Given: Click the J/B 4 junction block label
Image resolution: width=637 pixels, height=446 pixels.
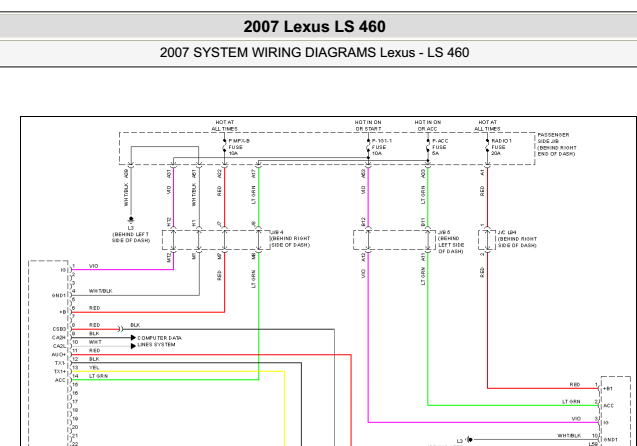Looking at the screenshot, I should point(290,239).
